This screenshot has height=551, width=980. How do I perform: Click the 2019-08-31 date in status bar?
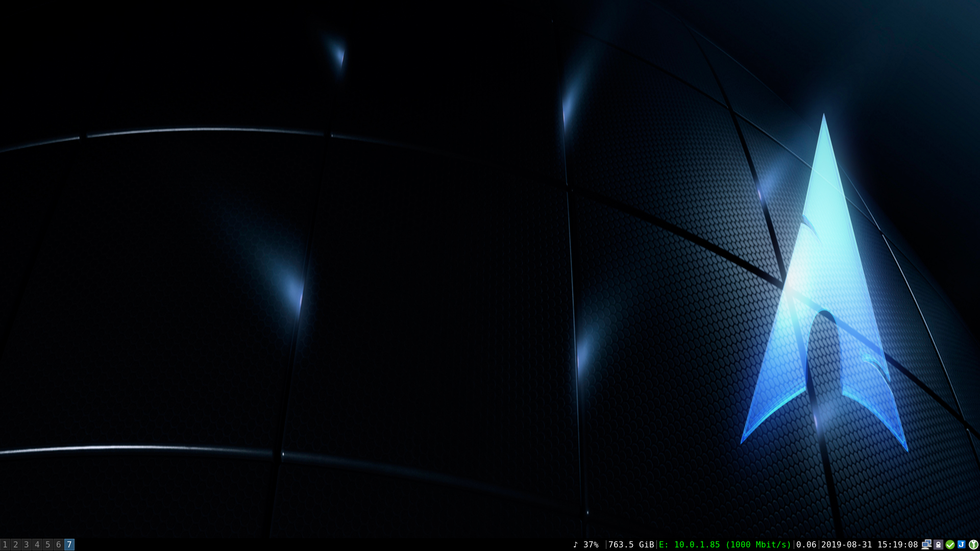pyautogui.click(x=846, y=544)
